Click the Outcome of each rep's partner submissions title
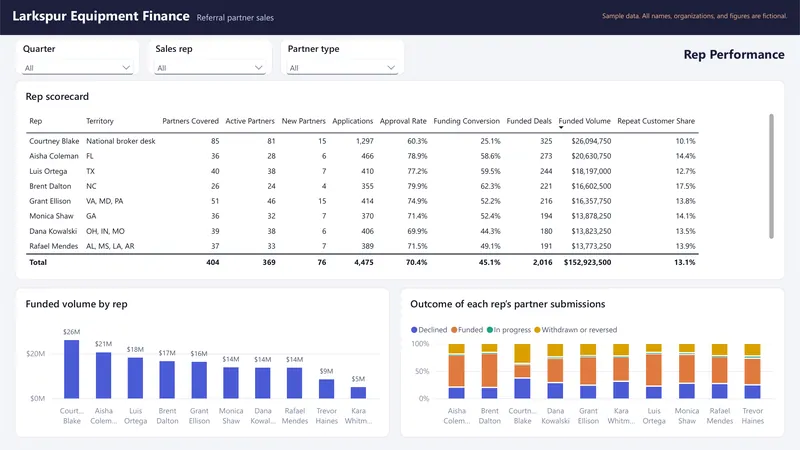The image size is (800, 450). (508, 304)
